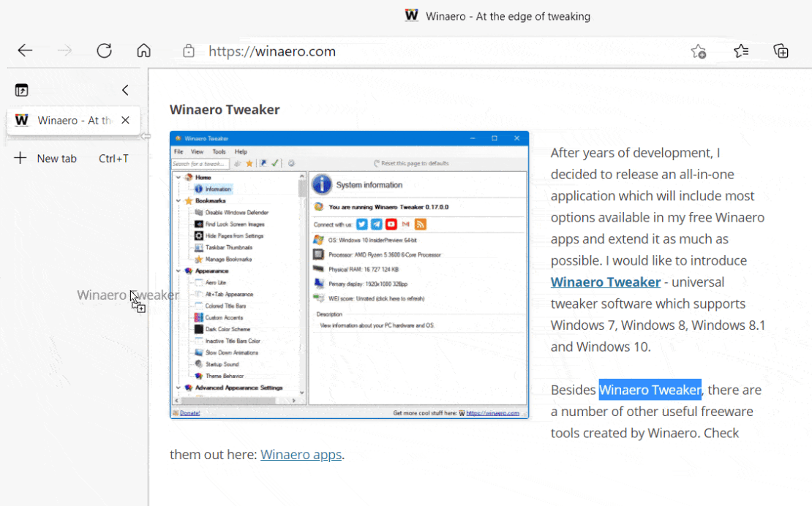Click the browser Home icon
Image resolution: width=812 pixels, height=506 pixels.
point(143,50)
